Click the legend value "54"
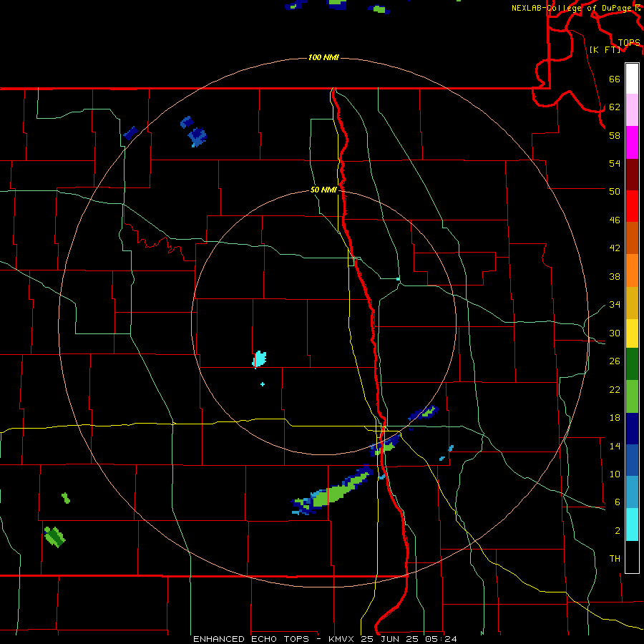The width and height of the screenshot is (644, 644). pyautogui.click(x=615, y=163)
